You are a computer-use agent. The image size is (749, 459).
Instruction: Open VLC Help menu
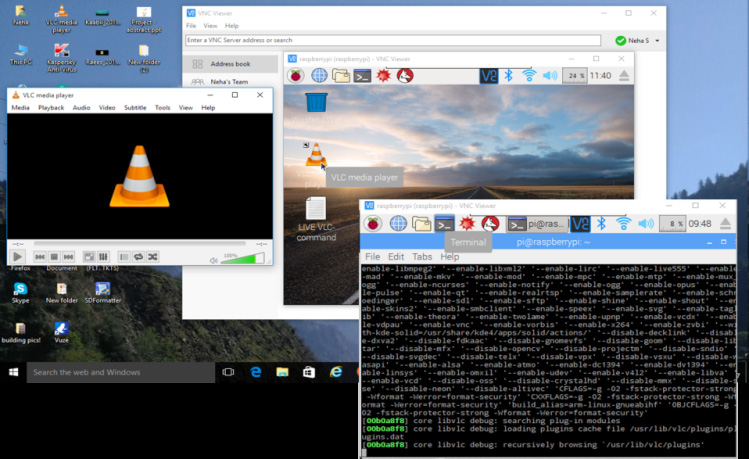[208, 107]
